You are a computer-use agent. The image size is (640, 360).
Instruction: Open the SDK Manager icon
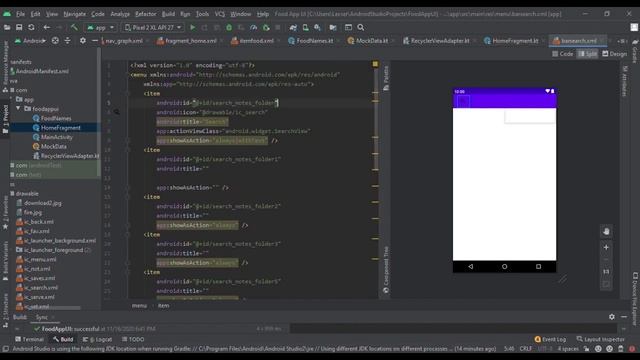[318, 27]
